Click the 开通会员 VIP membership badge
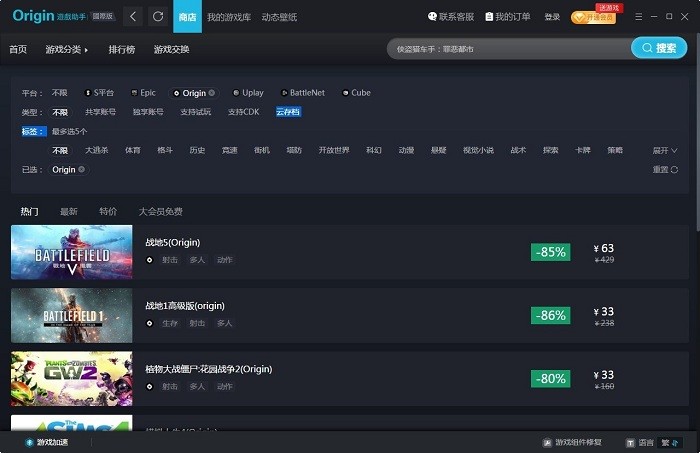Viewport: 700px width, 453px height. pos(593,17)
